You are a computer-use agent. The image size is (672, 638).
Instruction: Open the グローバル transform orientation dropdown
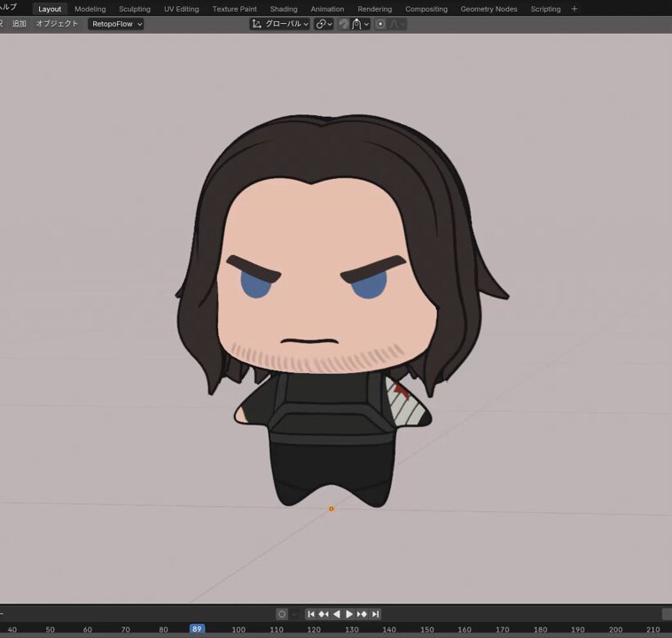coord(279,24)
